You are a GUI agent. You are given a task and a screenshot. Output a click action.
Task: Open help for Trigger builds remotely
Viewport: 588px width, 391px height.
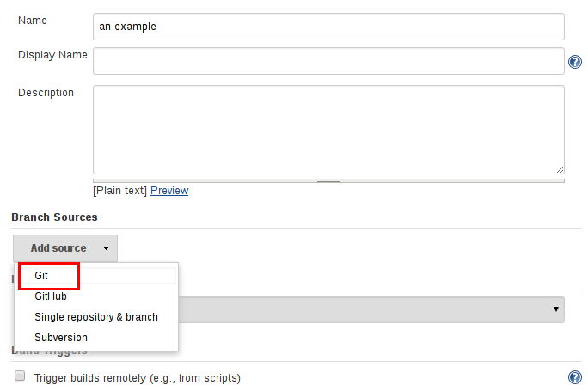(575, 377)
